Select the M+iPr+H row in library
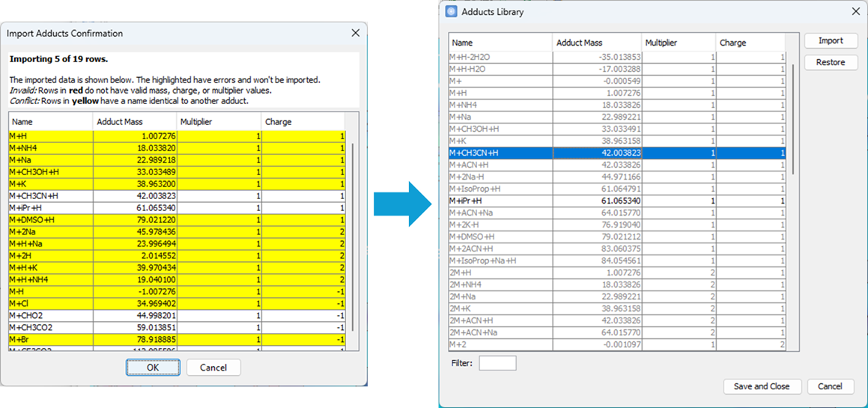 click(x=500, y=201)
